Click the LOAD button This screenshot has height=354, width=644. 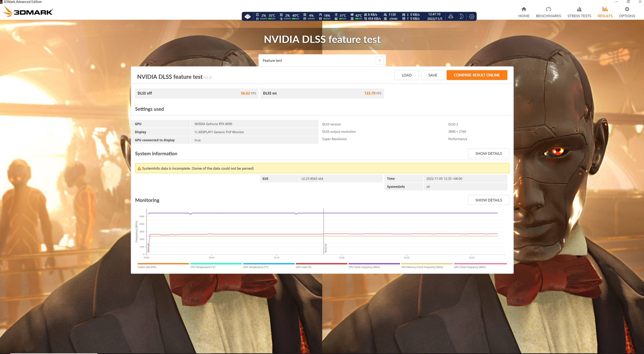click(x=406, y=75)
